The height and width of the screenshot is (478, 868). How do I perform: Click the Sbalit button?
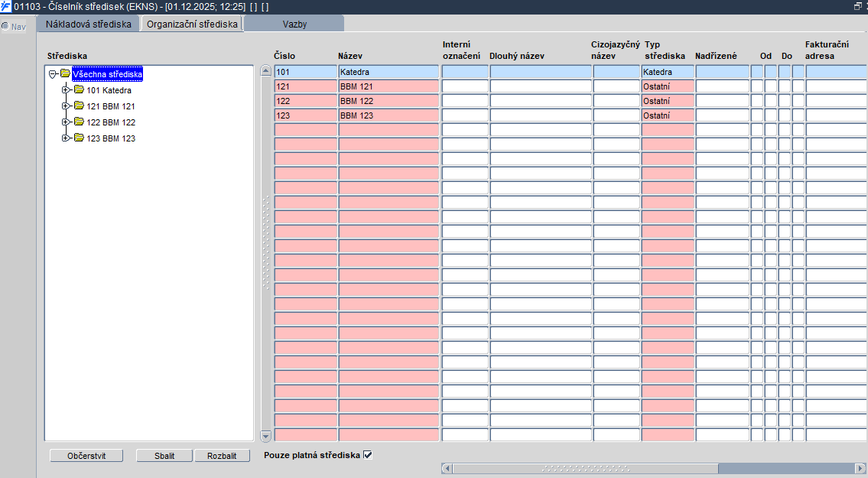tap(164, 456)
